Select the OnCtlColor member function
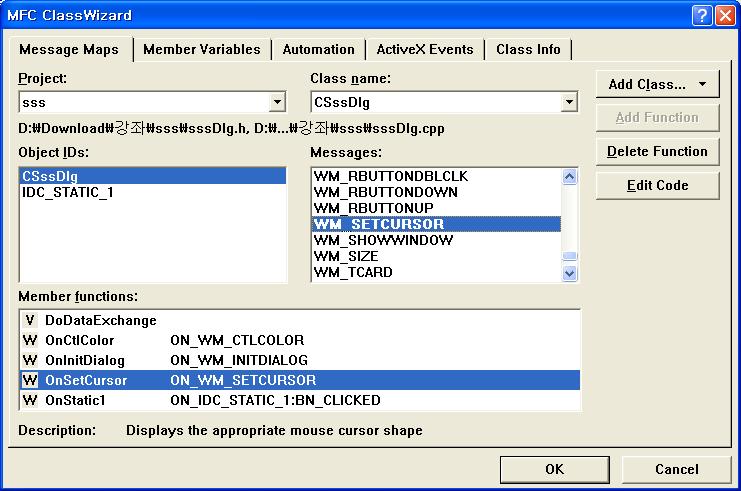 [300, 340]
